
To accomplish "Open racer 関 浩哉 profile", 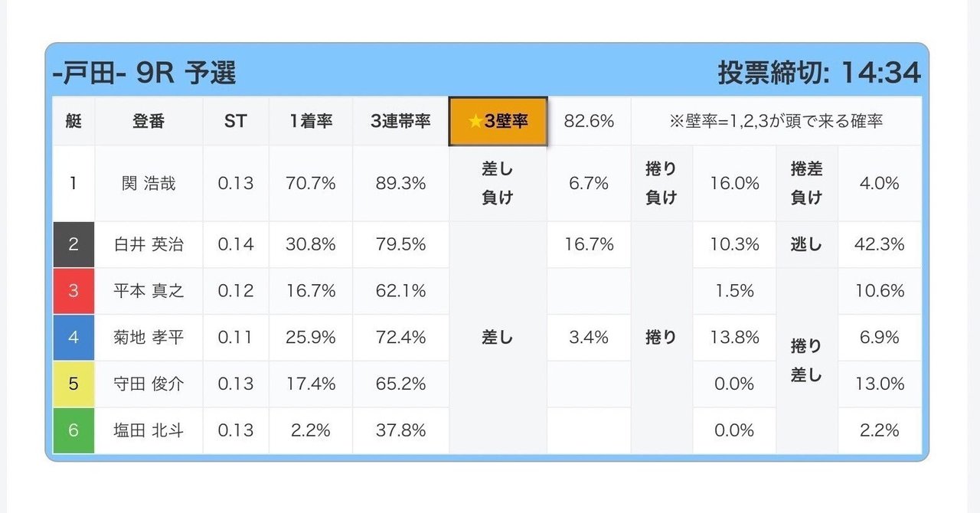I will pos(149,184).
